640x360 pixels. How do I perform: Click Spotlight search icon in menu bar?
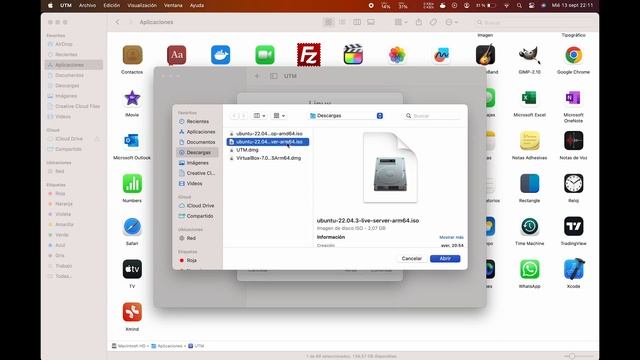(519, 6)
